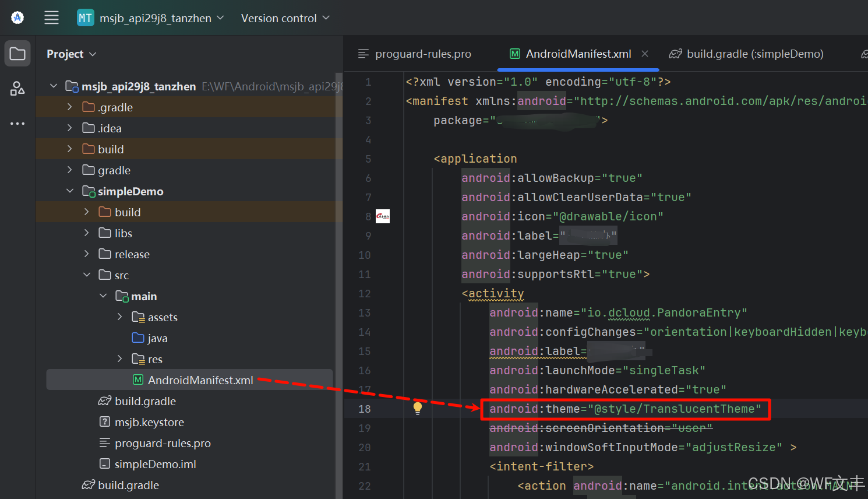Expand the .gradle folder
The image size is (868, 499).
pyautogui.click(x=70, y=107)
